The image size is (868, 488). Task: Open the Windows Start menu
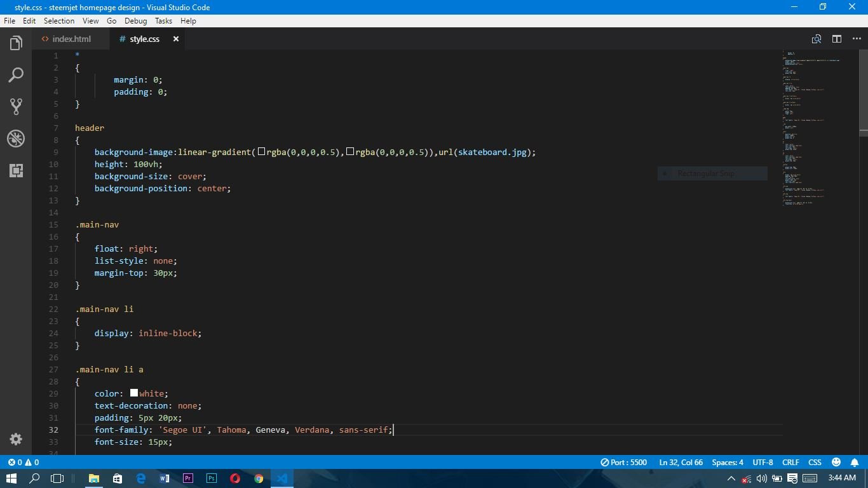(x=11, y=478)
